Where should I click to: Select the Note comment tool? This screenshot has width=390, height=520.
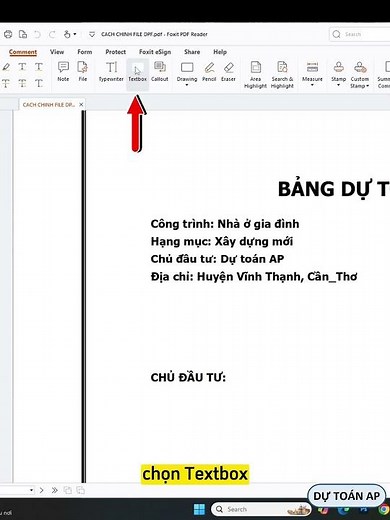(x=63, y=71)
